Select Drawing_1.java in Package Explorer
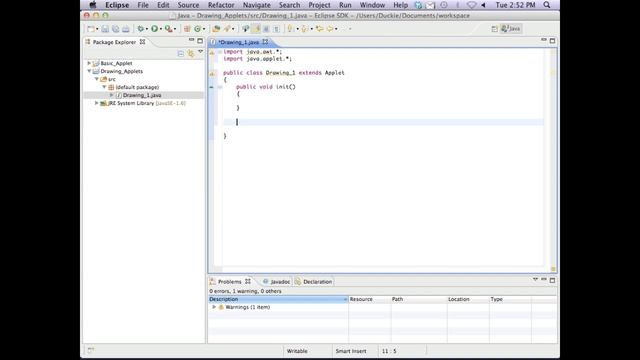The width and height of the screenshot is (640, 360). (142, 95)
